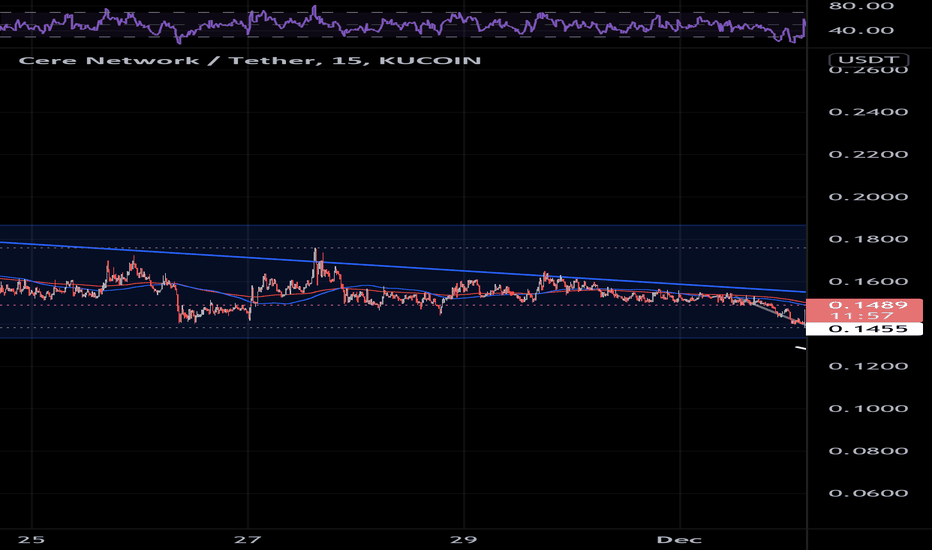Click the 0.1200 price axis label
Viewport: 932px width, 550px height.
pos(868,366)
